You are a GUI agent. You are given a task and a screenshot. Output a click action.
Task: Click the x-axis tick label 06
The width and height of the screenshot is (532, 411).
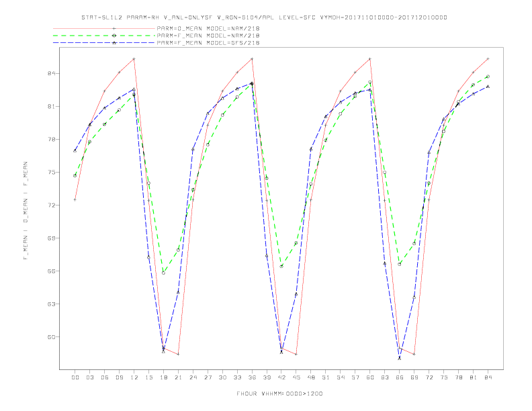(105, 377)
